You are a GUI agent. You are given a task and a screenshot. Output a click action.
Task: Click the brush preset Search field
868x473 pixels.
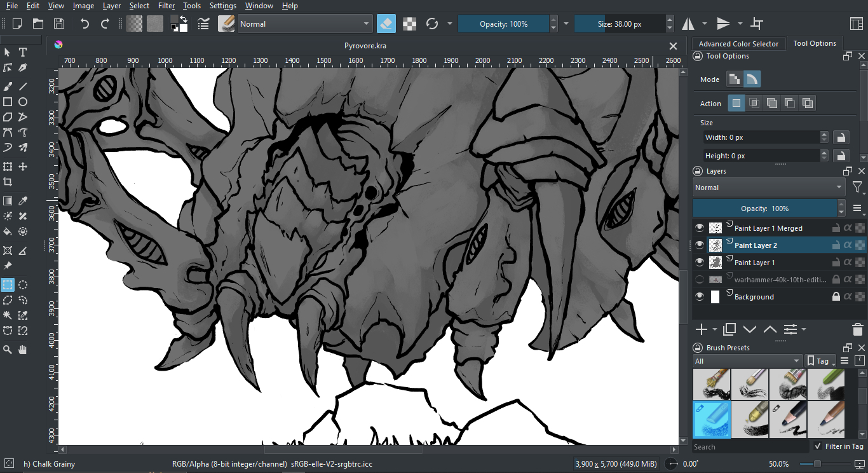point(750,447)
